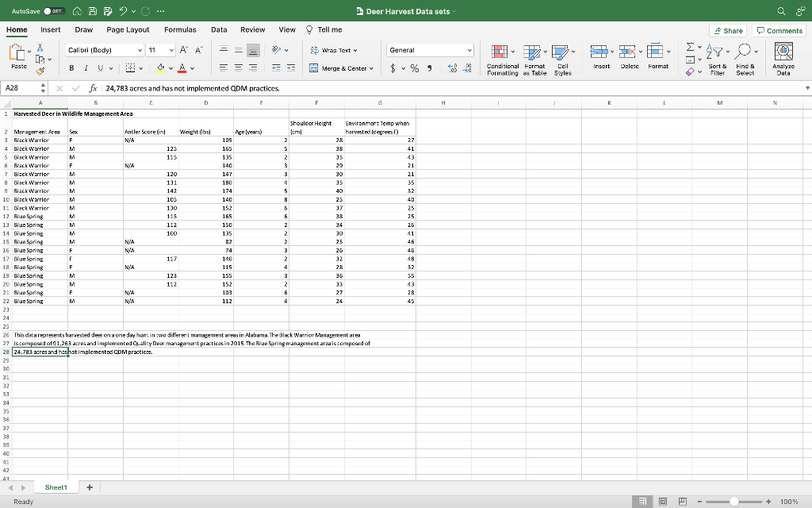The height and width of the screenshot is (508, 812).
Task: Open the Number Format dropdown showing General
Action: 430,48
